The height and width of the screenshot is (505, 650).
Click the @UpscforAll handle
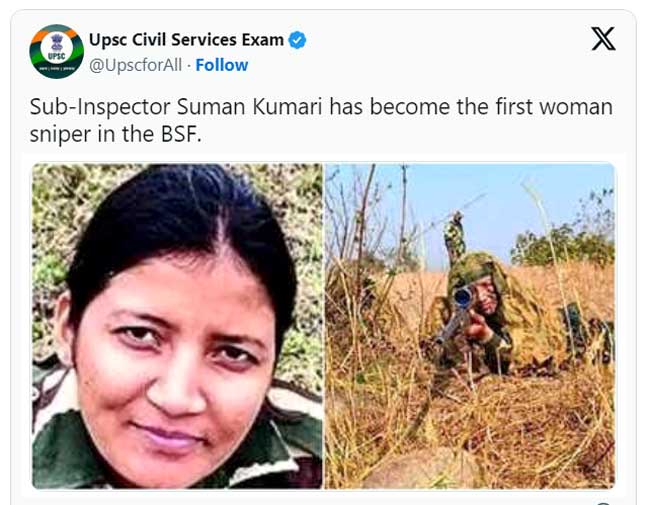(136, 65)
